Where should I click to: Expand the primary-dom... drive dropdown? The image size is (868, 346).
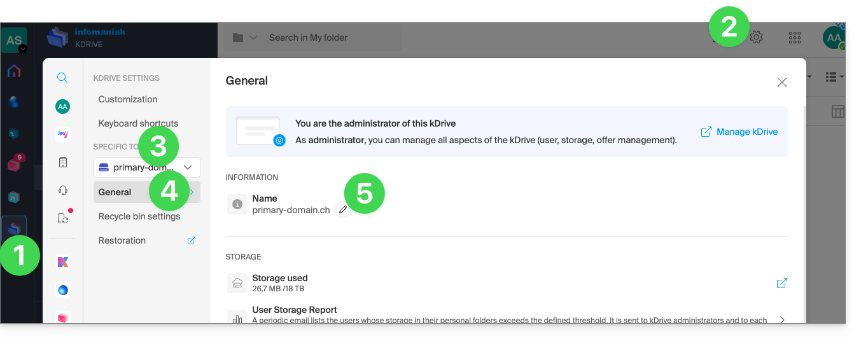pyautogui.click(x=147, y=167)
